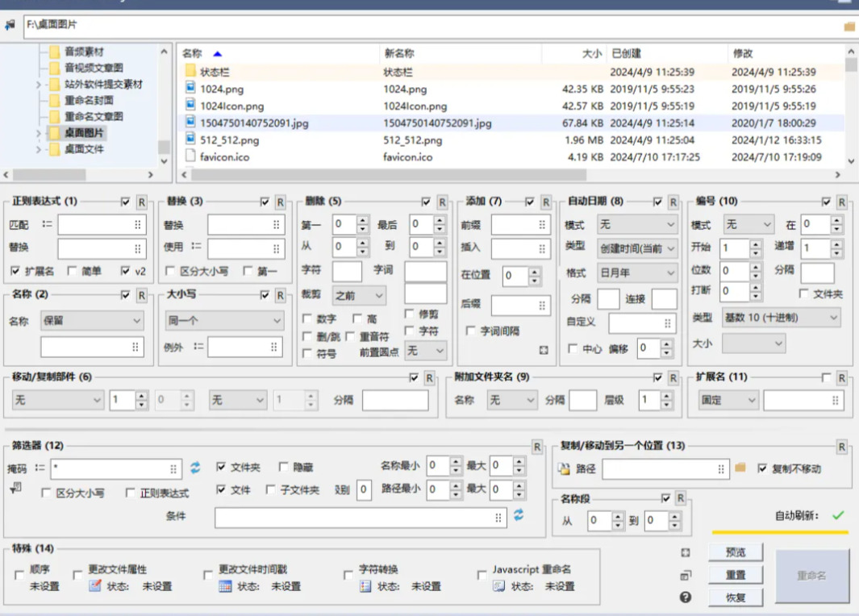Click the refresh icon beside the 条件 field
The image size is (859, 616).
pos(519,515)
